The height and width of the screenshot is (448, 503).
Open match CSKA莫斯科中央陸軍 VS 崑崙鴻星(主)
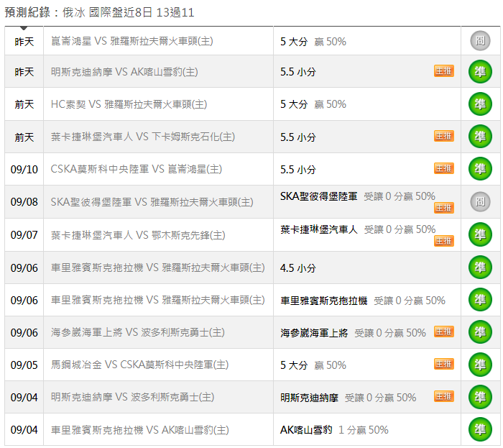pyautogui.click(x=137, y=169)
